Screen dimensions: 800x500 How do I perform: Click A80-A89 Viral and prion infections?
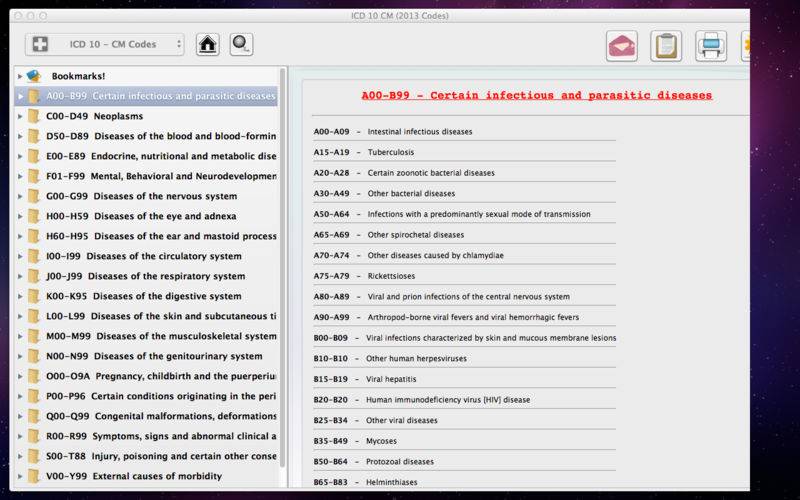[x=442, y=296]
